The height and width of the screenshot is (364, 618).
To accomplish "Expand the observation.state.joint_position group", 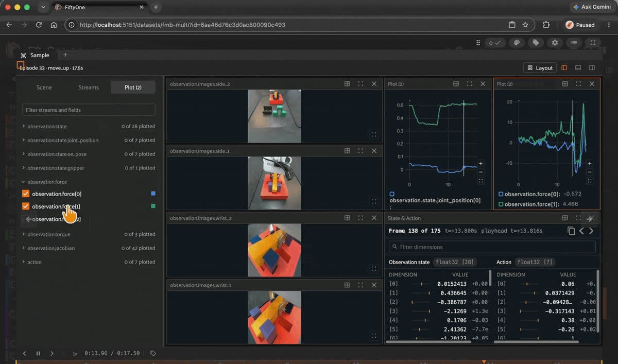I will pos(24,140).
